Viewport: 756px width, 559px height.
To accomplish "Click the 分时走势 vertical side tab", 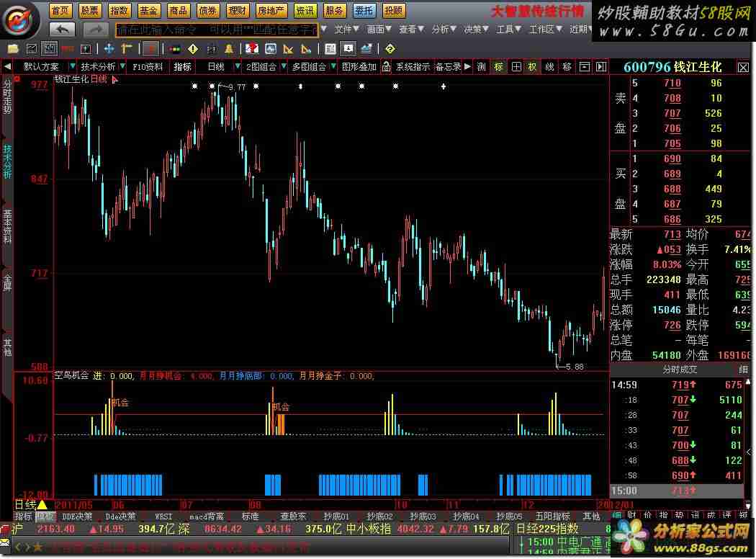I will (7, 97).
